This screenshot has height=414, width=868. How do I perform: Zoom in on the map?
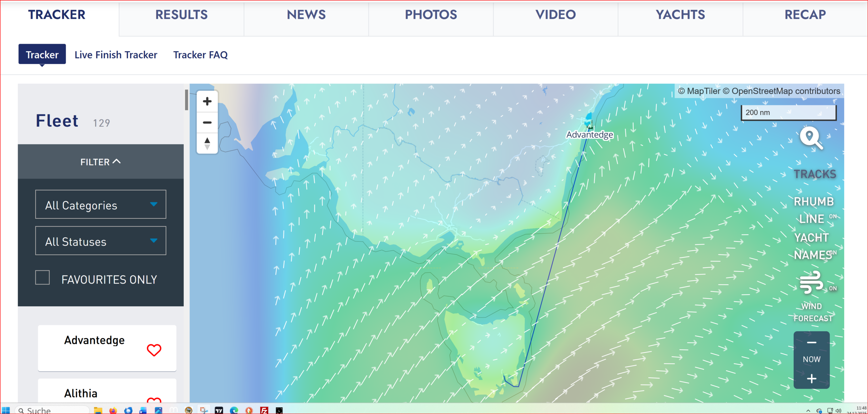207,101
